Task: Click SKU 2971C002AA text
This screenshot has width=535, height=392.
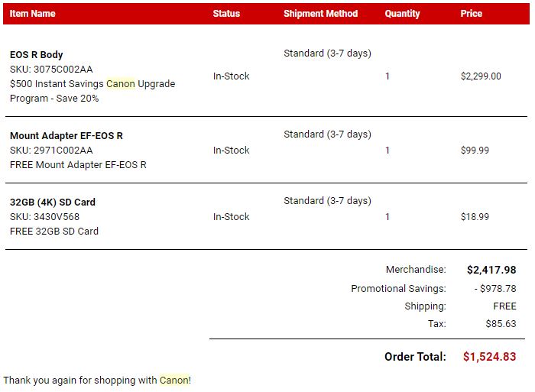Action: pyautogui.click(x=51, y=151)
